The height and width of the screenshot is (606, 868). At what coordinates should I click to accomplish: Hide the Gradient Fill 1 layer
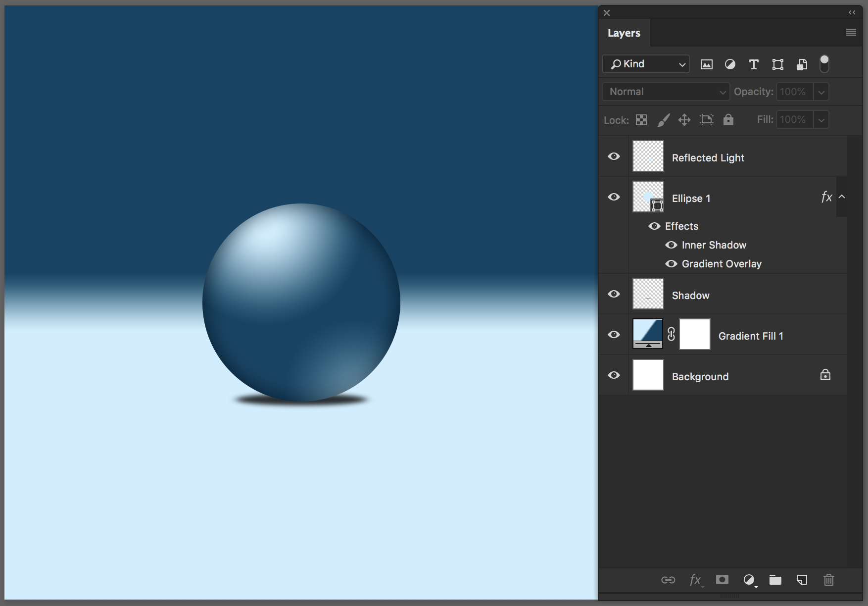[614, 335]
